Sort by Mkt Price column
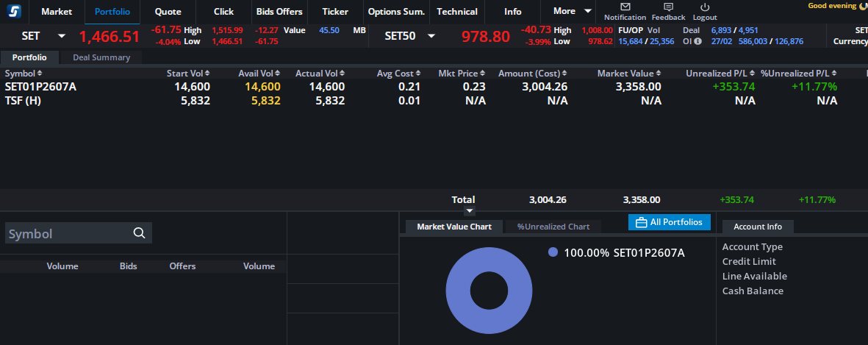The image size is (868, 345). [x=462, y=73]
